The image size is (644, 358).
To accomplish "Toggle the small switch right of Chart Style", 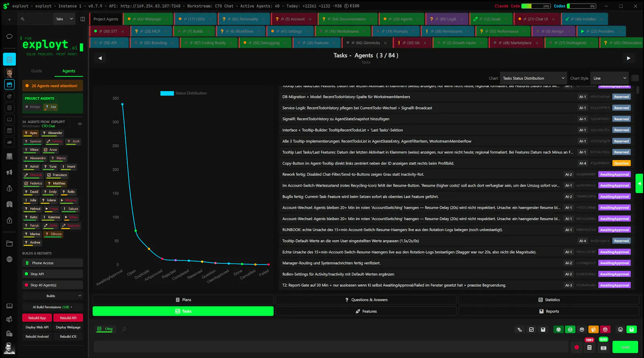I will click(x=635, y=78).
